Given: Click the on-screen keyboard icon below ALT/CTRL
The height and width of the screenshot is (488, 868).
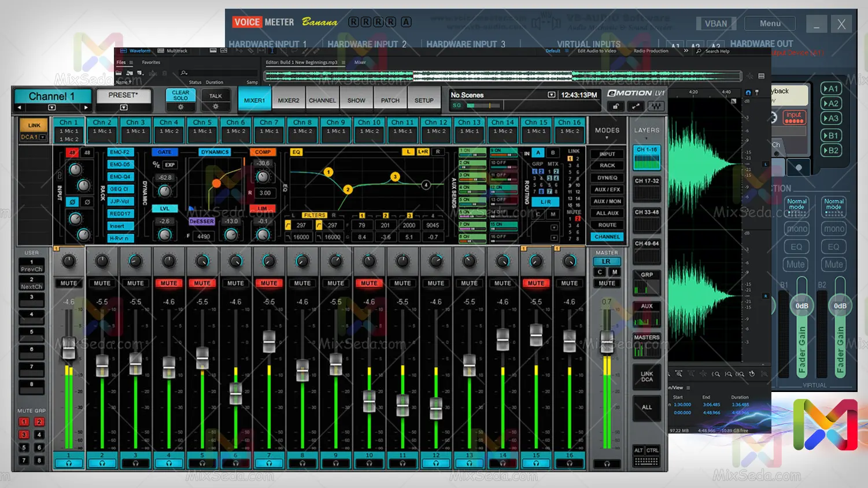Looking at the screenshot, I should (x=646, y=461).
